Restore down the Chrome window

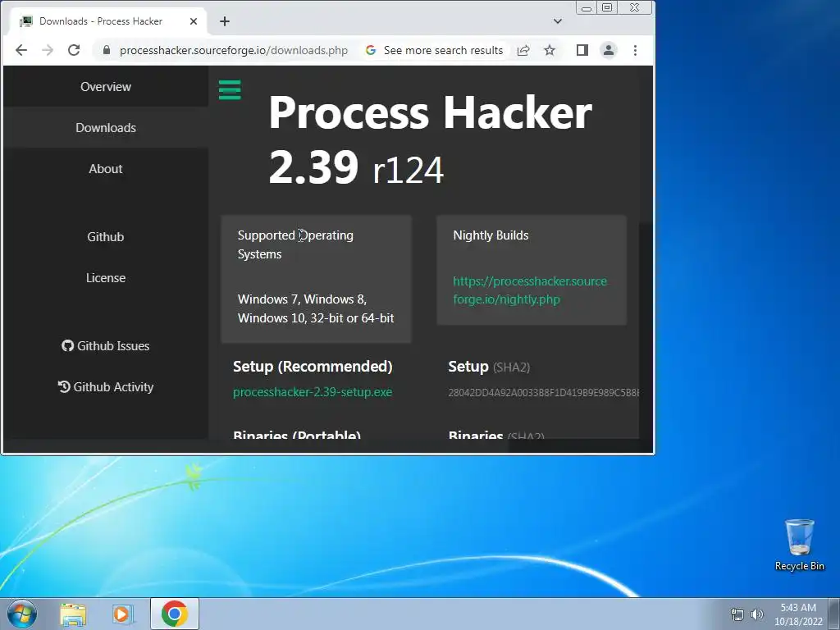pos(607,7)
